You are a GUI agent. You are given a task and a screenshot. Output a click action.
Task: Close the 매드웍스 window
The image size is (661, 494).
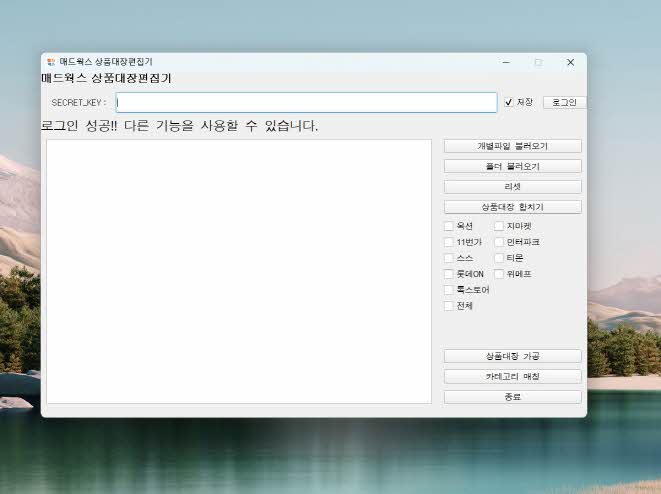click(x=570, y=62)
